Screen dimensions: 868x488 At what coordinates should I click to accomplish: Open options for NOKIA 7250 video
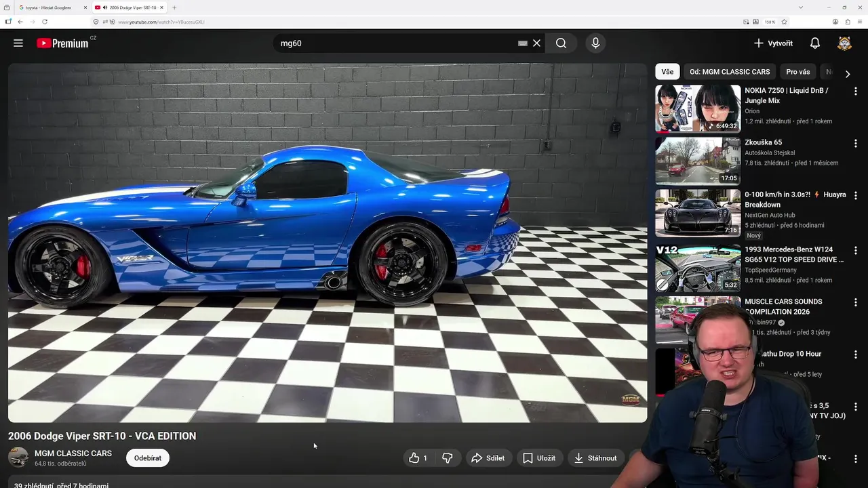[855, 91]
